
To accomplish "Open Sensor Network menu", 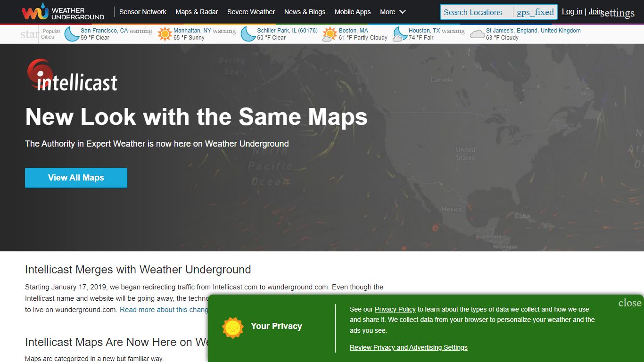I will pyautogui.click(x=143, y=12).
